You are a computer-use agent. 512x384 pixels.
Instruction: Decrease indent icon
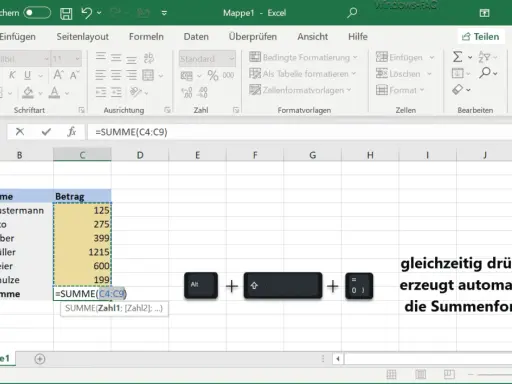(x=101, y=92)
